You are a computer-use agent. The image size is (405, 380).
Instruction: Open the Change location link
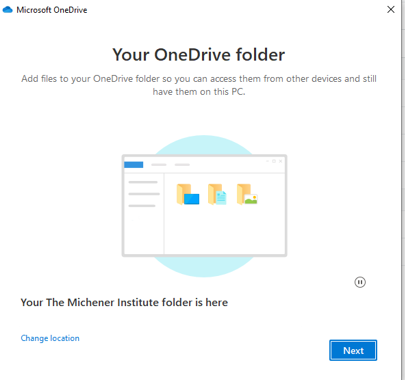(x=50, y=338)
